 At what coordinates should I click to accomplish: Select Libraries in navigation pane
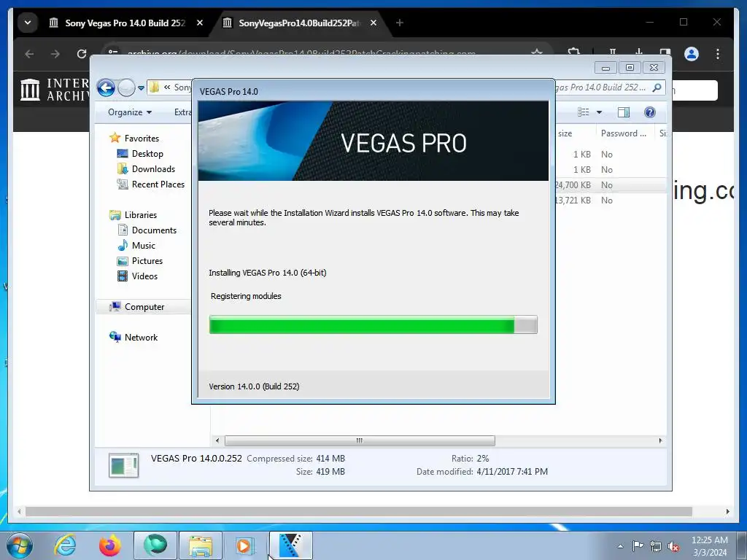[141, 215]
